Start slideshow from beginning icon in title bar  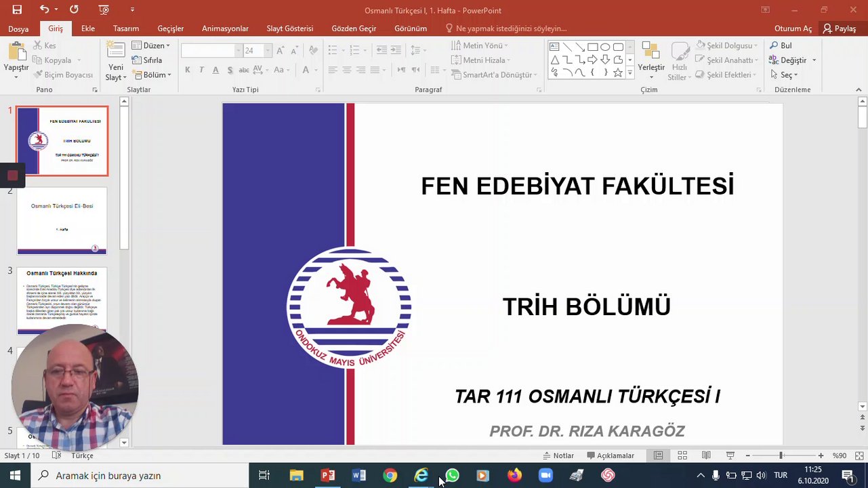coord(104,9)
